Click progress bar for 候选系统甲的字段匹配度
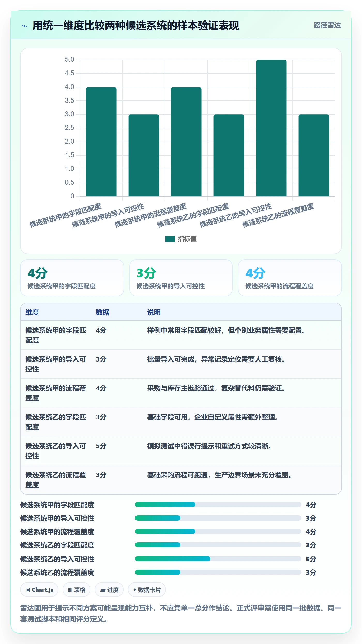362x644 pixels. pyautogui.click(x=218, y=505)
